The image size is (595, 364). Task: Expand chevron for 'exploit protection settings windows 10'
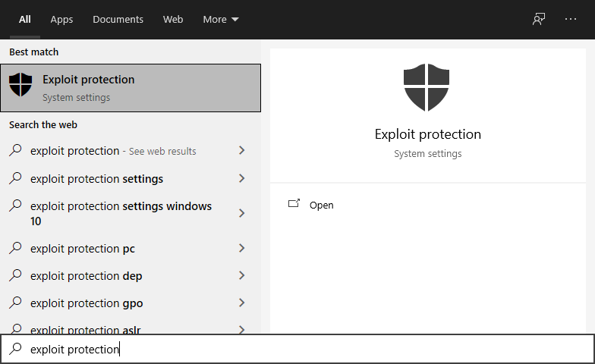pyautogui.click(x=242, y=214)
